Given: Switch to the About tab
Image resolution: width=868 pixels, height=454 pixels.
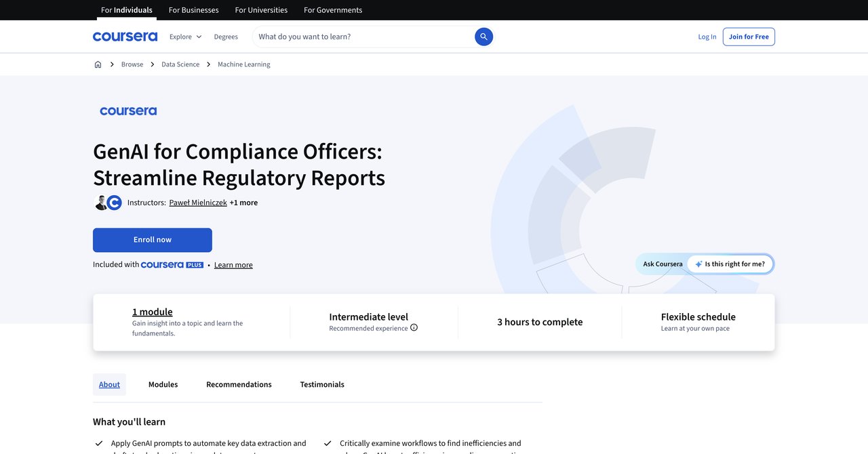Looking at the screenshot, I should [109, 384].
